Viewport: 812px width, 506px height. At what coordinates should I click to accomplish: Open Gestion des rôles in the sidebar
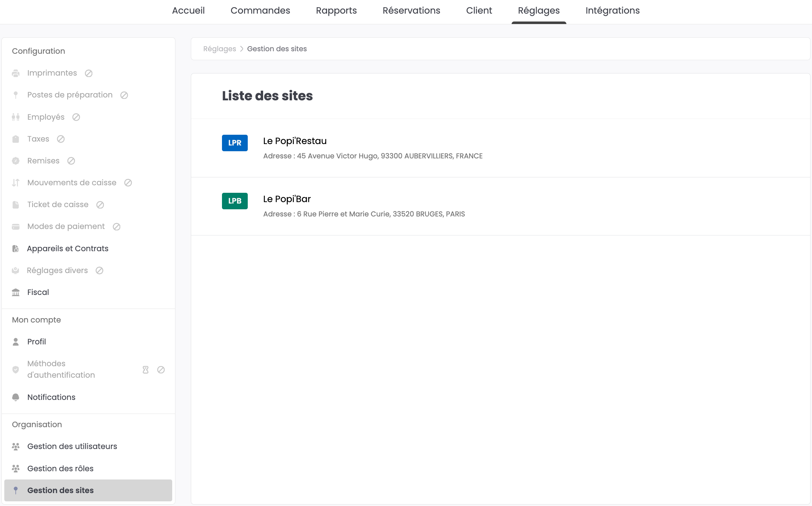point(60,468)
